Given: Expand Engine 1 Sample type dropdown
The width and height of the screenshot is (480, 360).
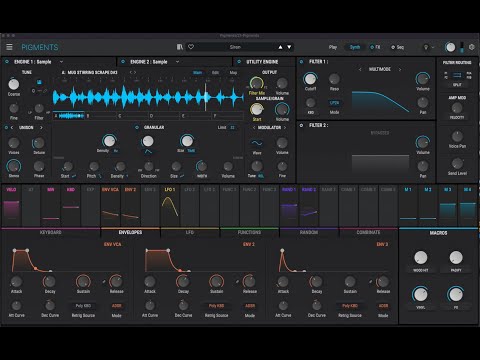Looking at the screenshot, I should pyautogui.click(x=61, y=62).
